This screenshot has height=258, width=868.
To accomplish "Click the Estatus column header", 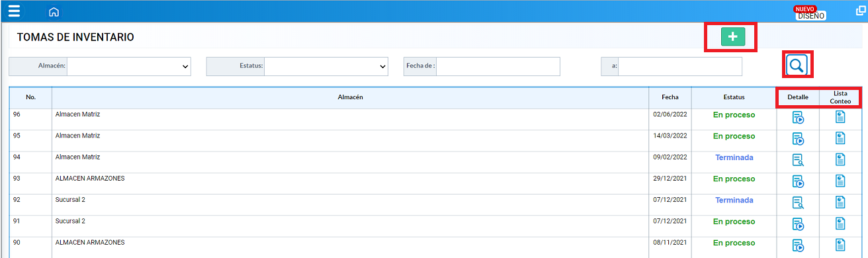I will click(x=734, y=97).
